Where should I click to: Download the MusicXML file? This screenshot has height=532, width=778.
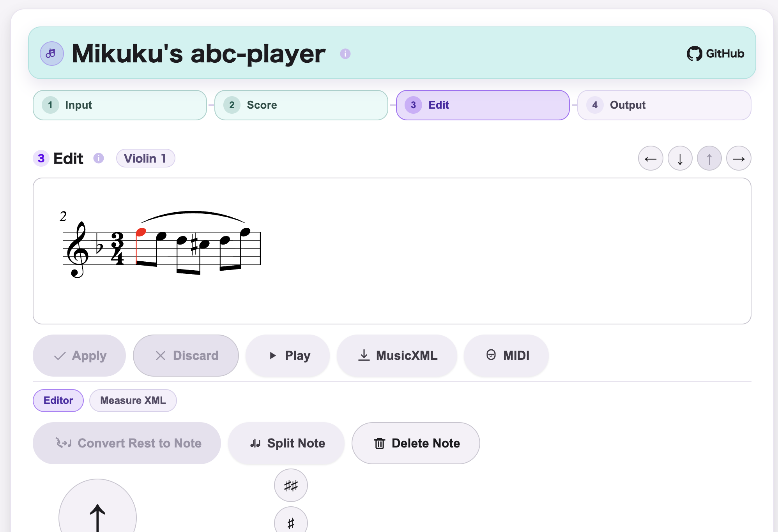pos(397,356)
